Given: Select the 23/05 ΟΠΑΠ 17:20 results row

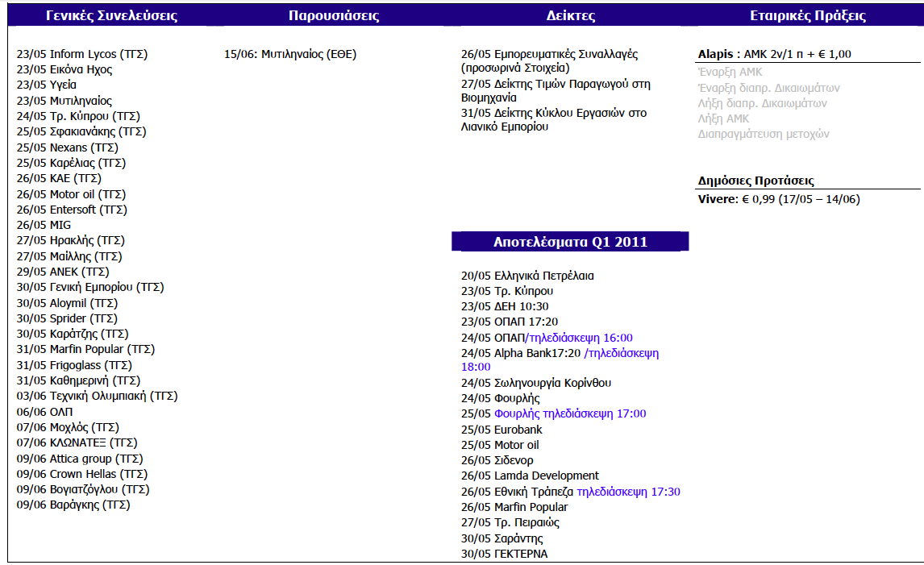Looking at the screenshot, I should pyautogui.click(x=509, y=322).
